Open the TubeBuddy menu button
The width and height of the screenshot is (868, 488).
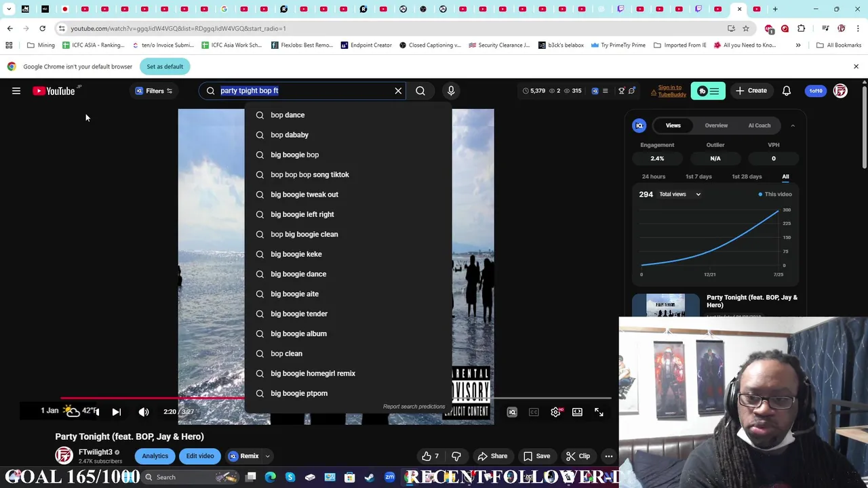point(708,91)
